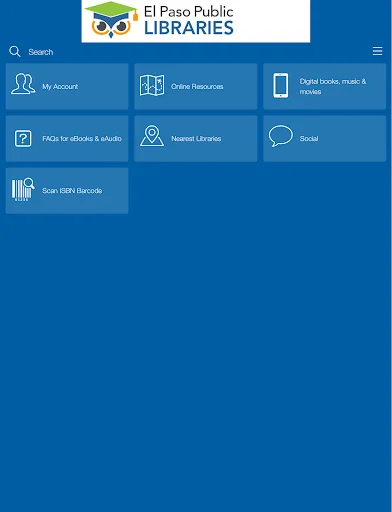Open the hamburger menu icon

[377, 51]
